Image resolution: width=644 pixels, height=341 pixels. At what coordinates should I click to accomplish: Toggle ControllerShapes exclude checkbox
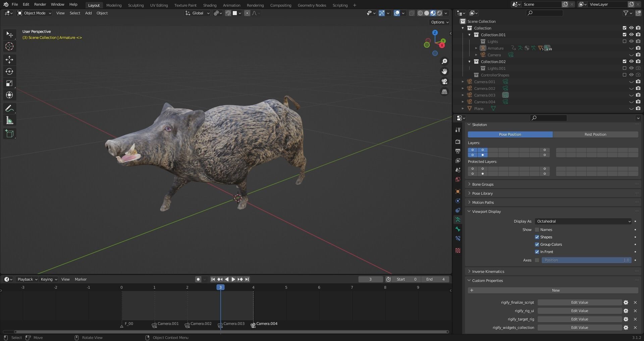click(x=624, y=75)
